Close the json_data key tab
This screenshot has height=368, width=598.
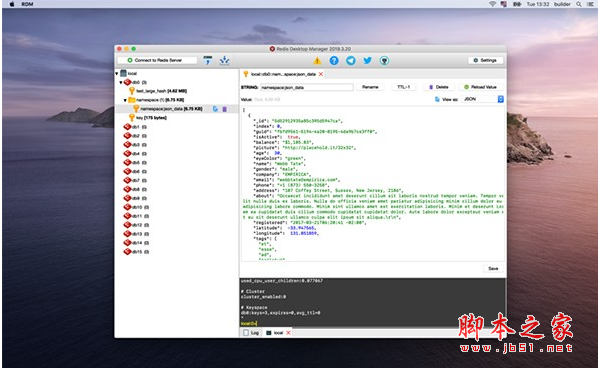321,74
